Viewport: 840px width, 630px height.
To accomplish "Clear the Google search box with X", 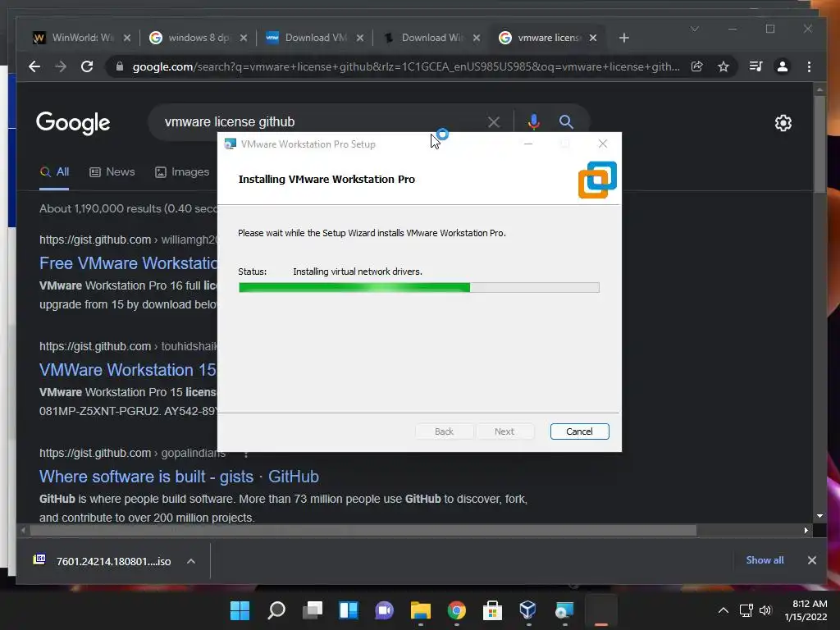I will [x=493, y=122].
